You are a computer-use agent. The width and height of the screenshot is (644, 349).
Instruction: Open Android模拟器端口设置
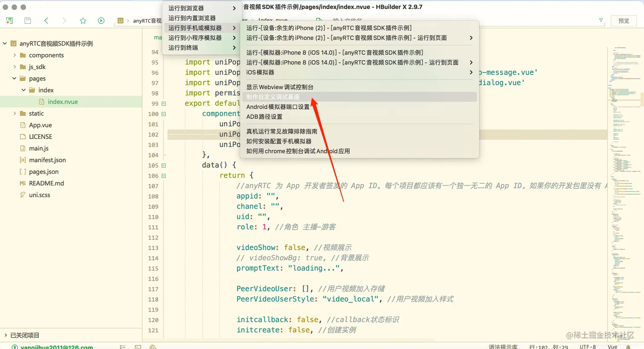tap(359, 107)
